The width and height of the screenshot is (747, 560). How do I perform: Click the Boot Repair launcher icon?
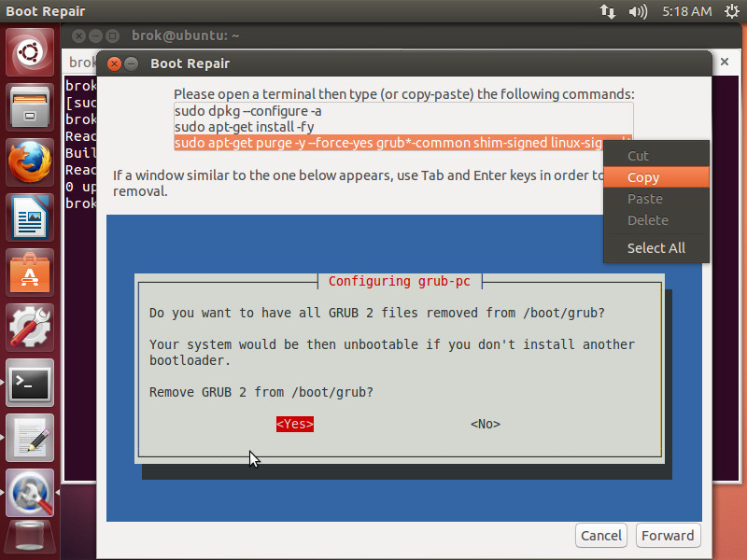point(30,493)
